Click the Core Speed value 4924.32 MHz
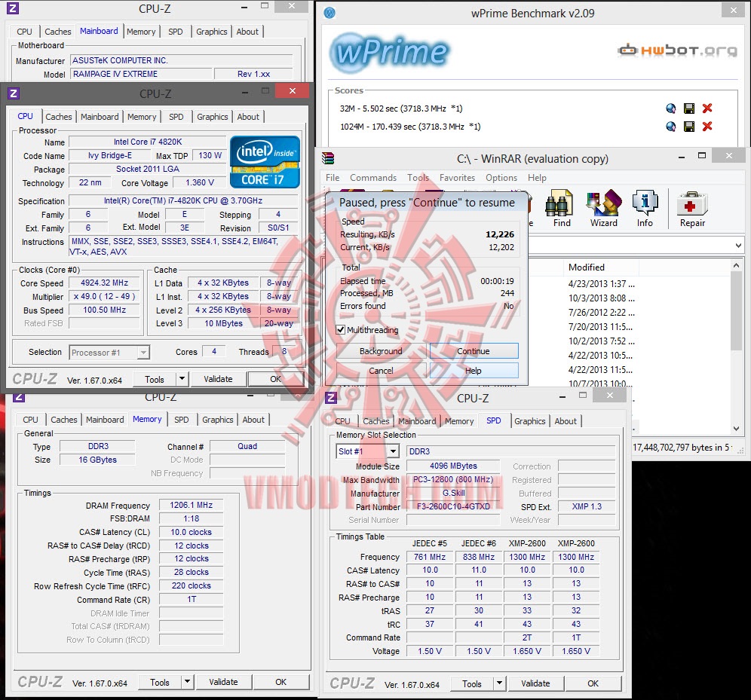Image resolution: width=751 pixels, height=700 pixels. [104, 283]
